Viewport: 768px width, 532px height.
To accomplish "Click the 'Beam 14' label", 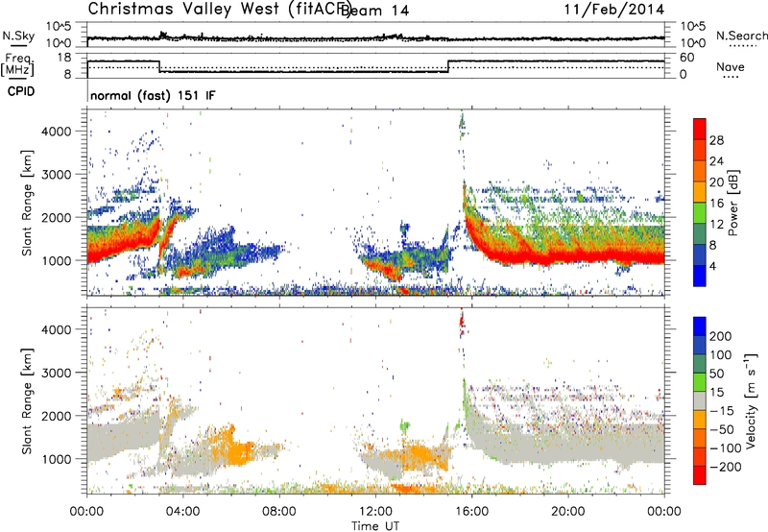I will click(x=375, y=11).
